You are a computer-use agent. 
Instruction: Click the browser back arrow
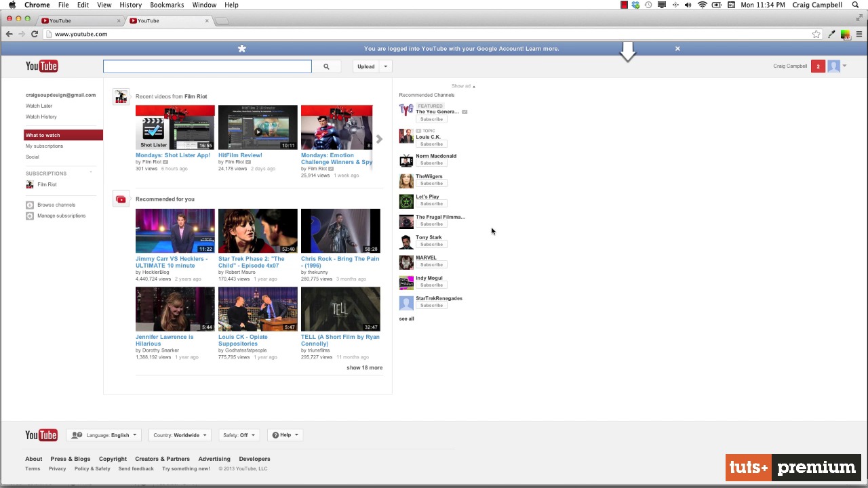[9, 34]
